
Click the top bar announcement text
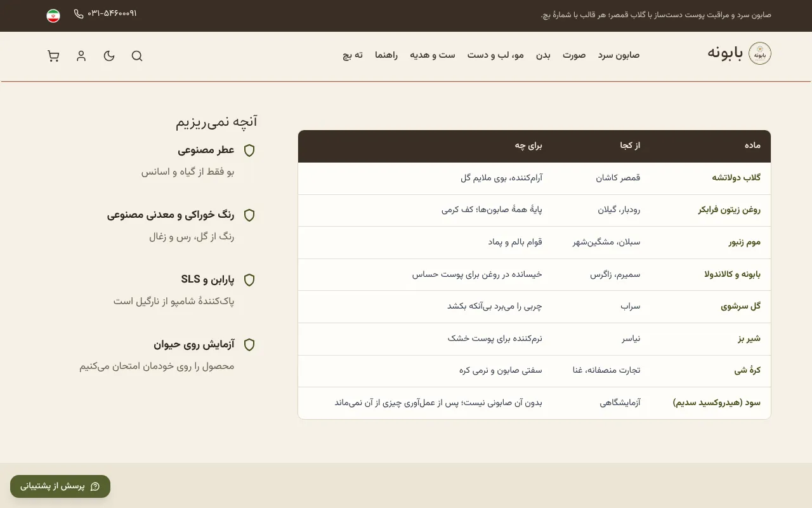pos(656,15)
